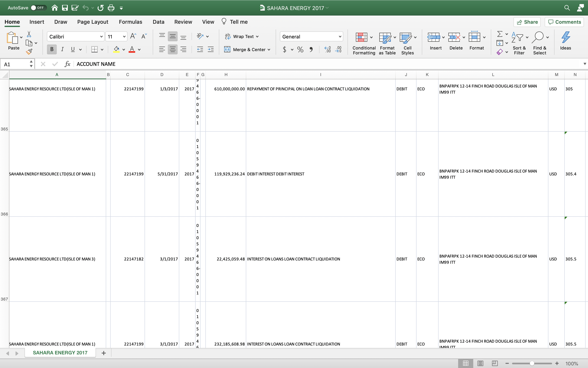The height and width of the screenshot is (368, 588).
Task: Toggle Italic formatting
Action: [62, 49]
